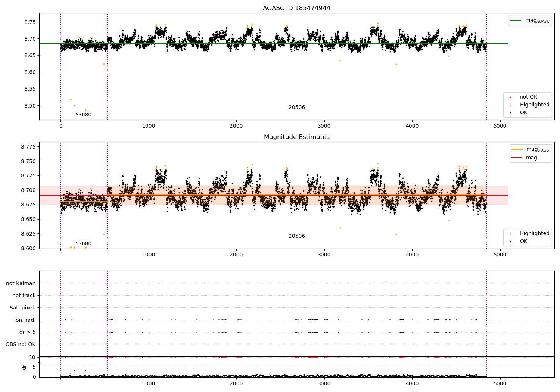Click the 'Magnitude Estimates' plot title
This screenshot has width=560, height=392.
(296, 137)
